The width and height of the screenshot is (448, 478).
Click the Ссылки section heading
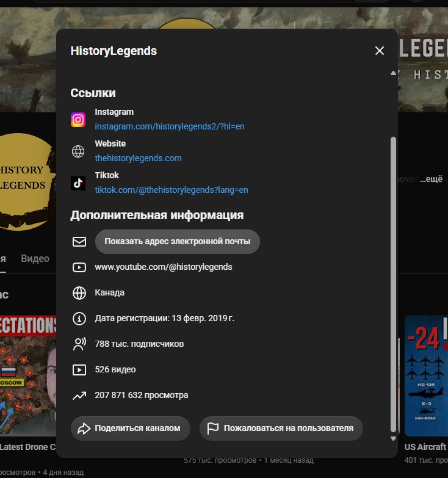93,93
